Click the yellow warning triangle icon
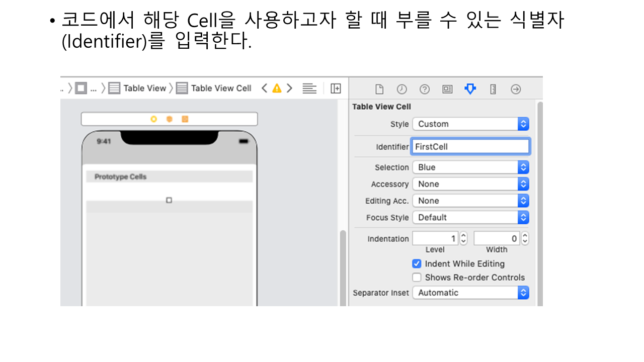The height and width of the screenshot is (362, 644). tap(277, 88)
